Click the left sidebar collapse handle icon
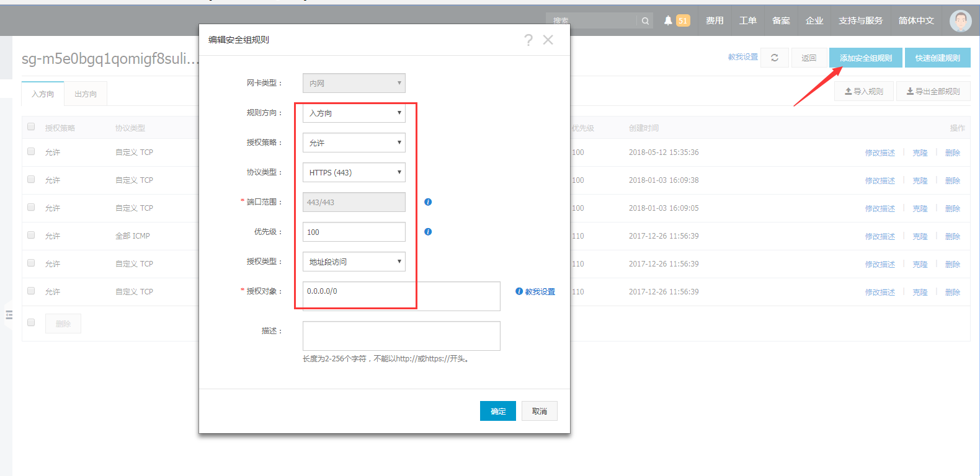 click(x=9, y=315)
